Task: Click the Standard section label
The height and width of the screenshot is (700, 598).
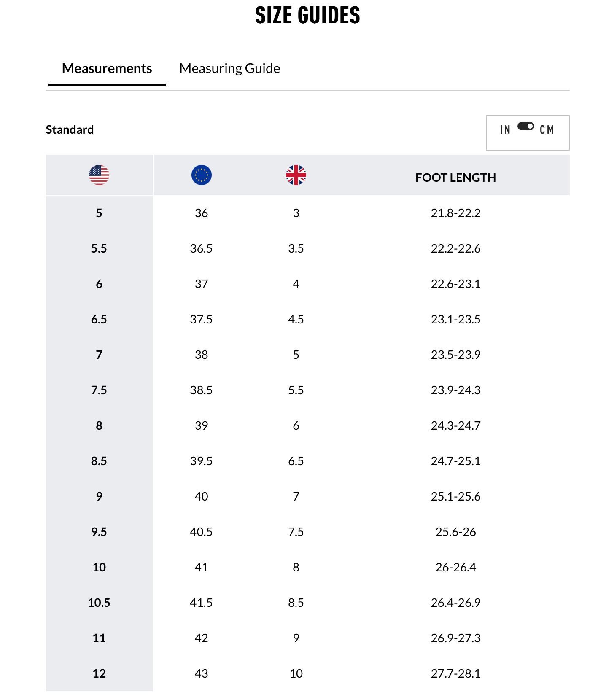Action: click(70, 129)
